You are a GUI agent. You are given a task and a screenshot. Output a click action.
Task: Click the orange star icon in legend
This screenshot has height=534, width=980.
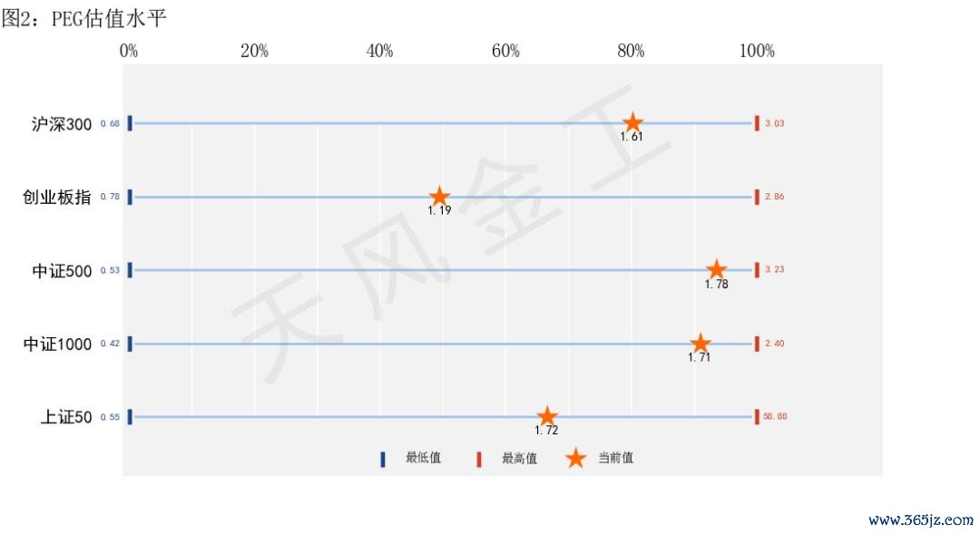pyautogui.click(x=575, y=459)
